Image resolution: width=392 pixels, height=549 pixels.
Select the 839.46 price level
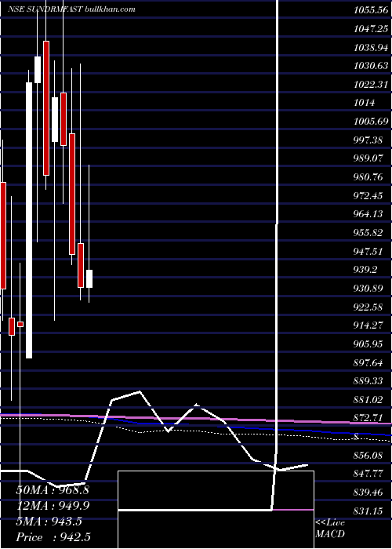pyautogui.click(x=368, y=493)
